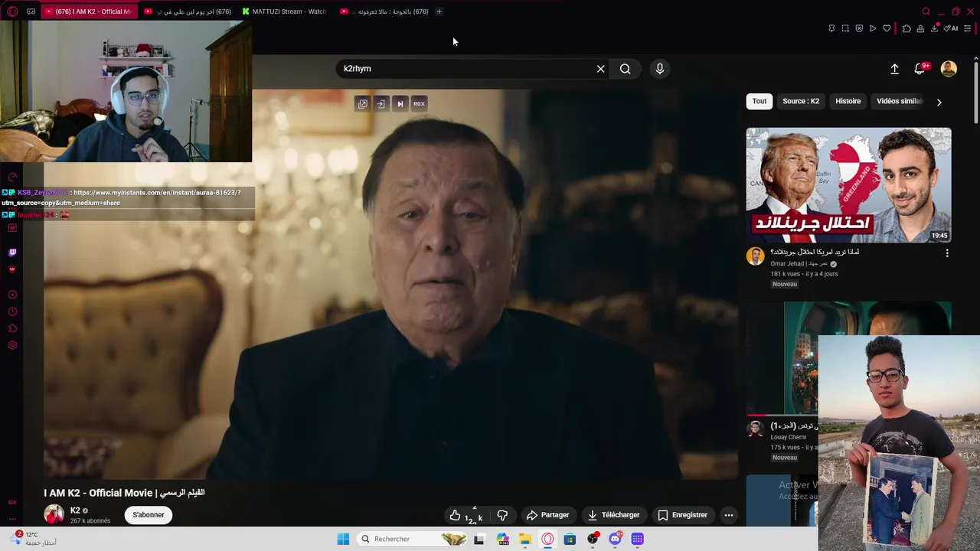
Task: Open the weather widget showing 12°C
Action: 34,539
